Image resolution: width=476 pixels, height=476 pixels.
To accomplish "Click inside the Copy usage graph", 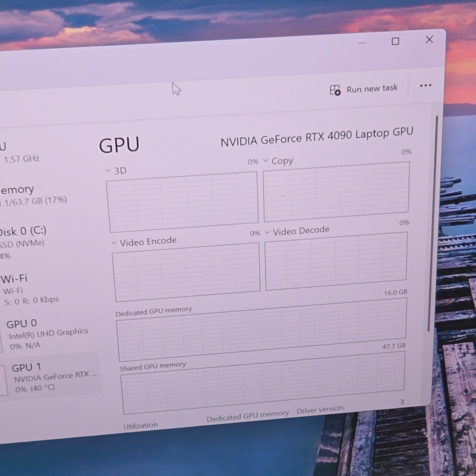I will coord(336,191).
